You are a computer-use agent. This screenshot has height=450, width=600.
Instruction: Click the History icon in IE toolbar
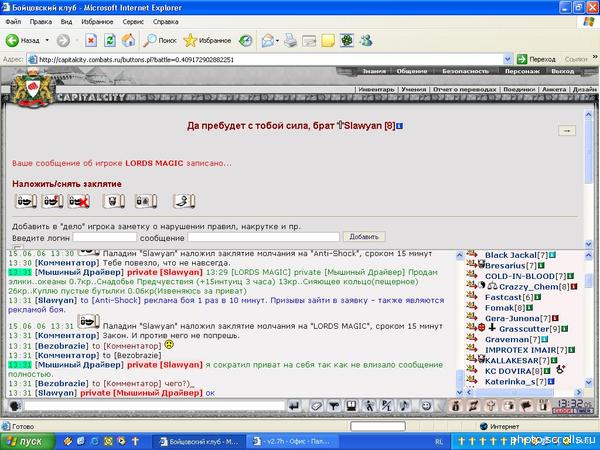tap(245, 40)
